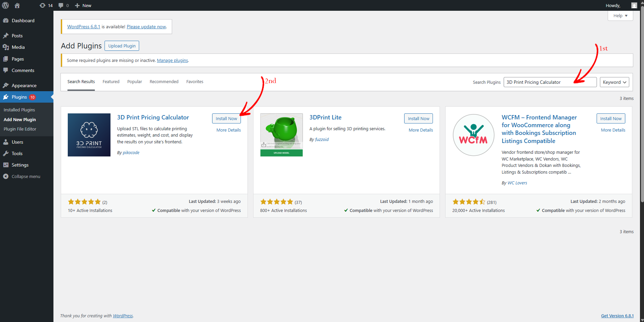Open the WCFM logo thumbnail

pyautogui.click(x=474, y=135)
